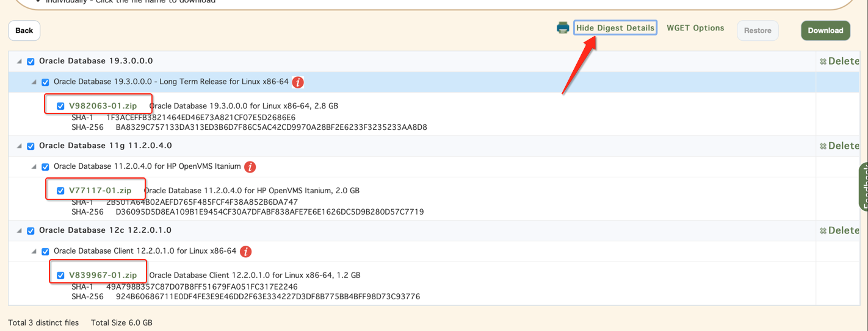Screen dimensions: 868x331
Task: Uncheck Oracle Database 19.3.0.0.0 checkbox
Action: 31,62
